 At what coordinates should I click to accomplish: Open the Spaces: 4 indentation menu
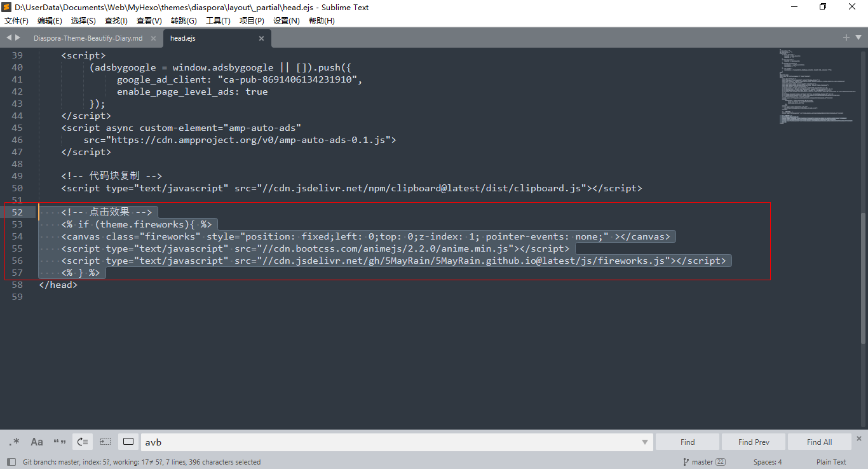(768, 462)
